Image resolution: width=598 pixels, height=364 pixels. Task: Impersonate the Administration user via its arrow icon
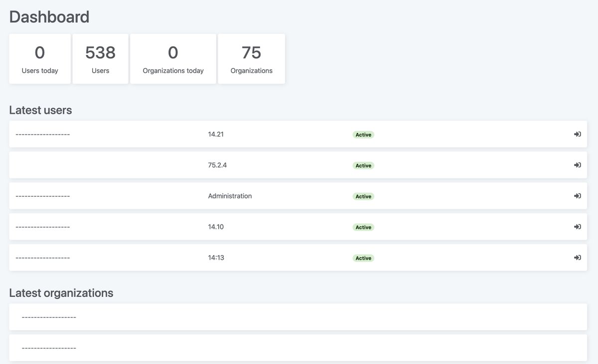coord(577,196)
